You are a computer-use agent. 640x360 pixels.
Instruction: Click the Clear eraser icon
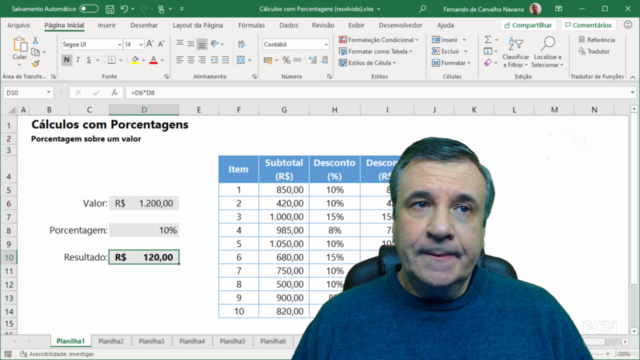(488, 62)
